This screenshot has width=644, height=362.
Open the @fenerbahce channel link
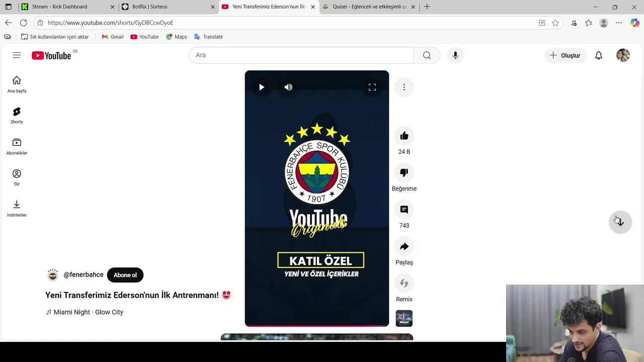(84, 275)
